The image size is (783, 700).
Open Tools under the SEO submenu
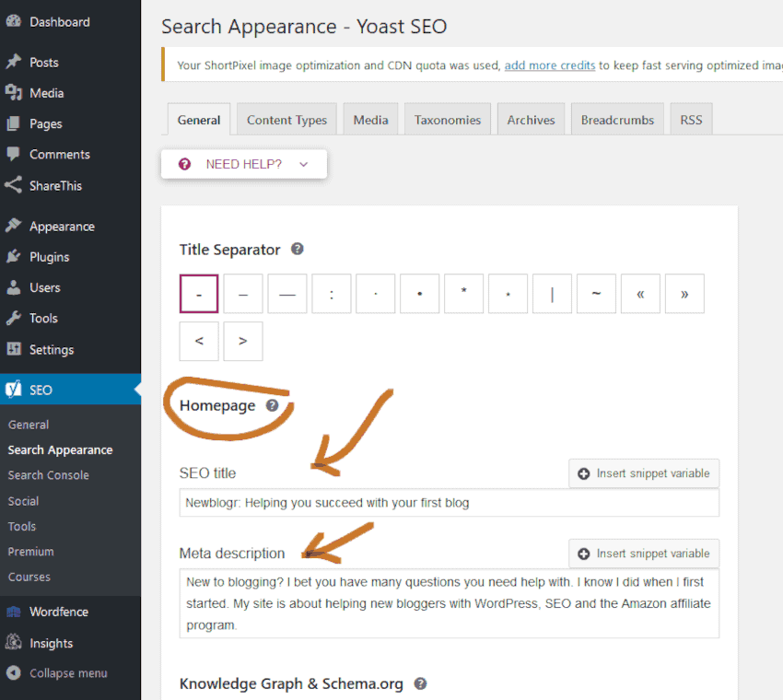22,526
